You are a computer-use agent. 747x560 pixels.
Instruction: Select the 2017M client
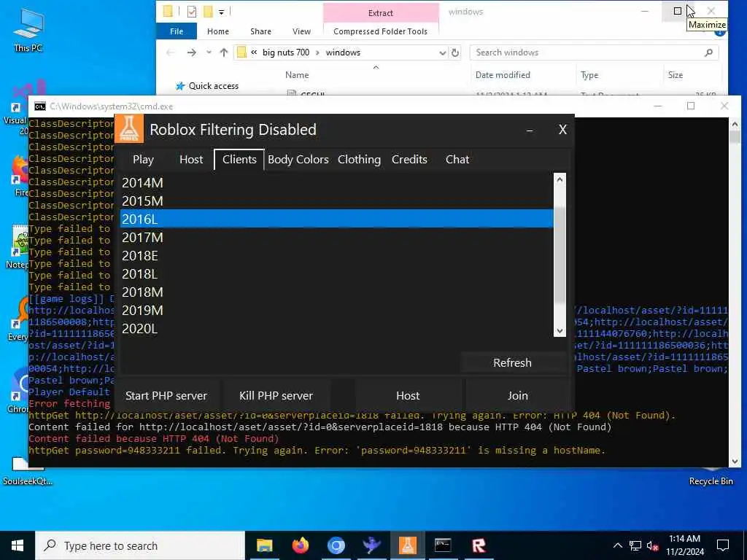(336, 237)
